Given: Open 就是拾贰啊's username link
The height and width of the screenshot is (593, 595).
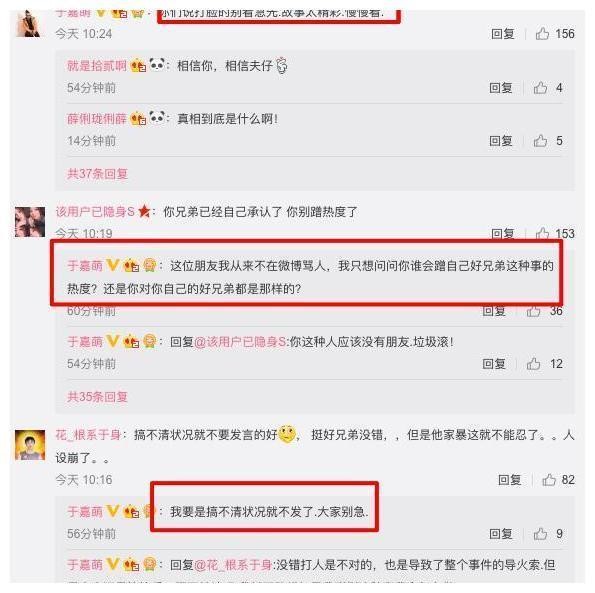Looking at the screenshot, I should 97,66.
